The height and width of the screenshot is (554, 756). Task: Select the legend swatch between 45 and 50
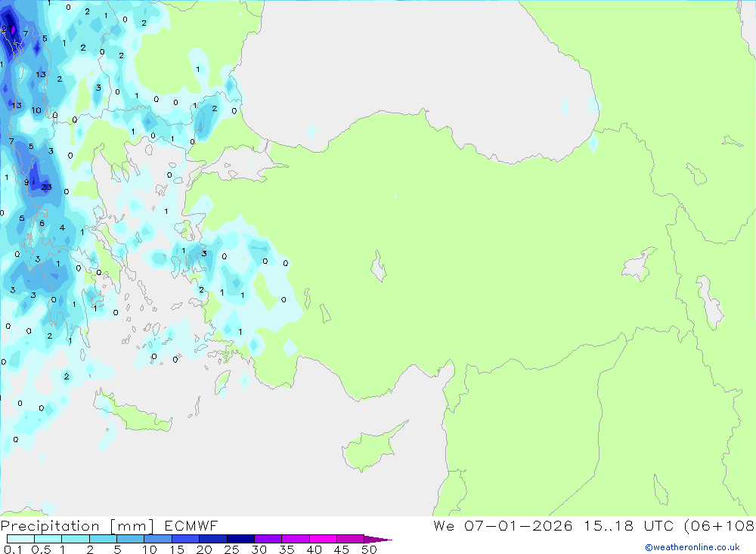pos(351,539)
